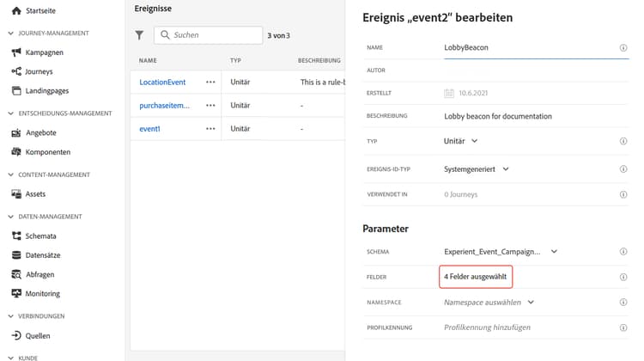Edit the Lobby beacon description field
644x361 pixels.
[498, 116]
